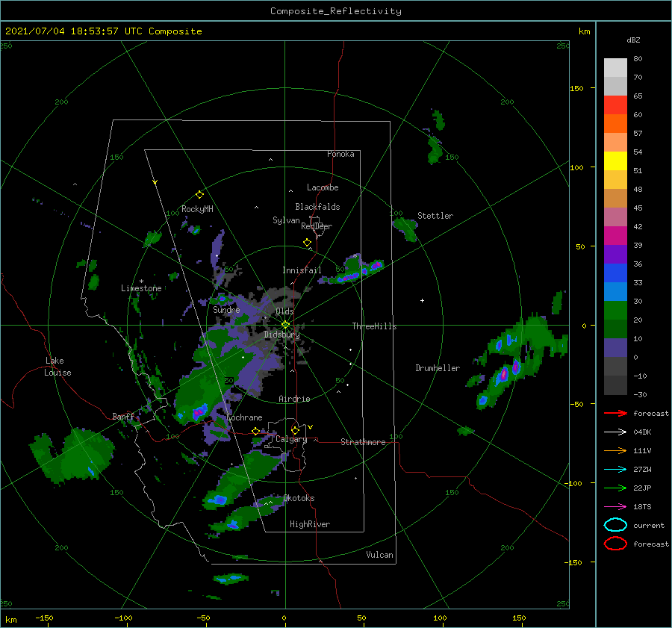This screenshot has height=628, width=672.
Task: Click the RockyMH label
Action: 197,209
